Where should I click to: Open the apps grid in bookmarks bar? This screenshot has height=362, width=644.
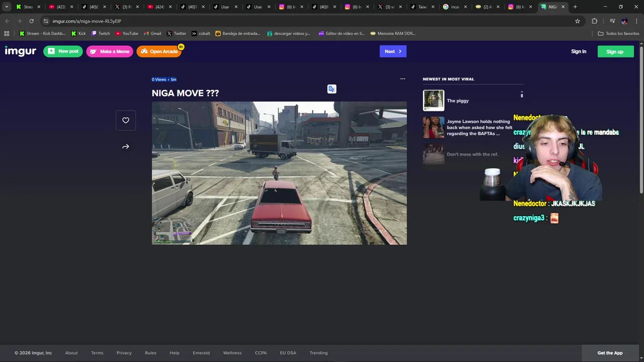[x=7, y=34]
